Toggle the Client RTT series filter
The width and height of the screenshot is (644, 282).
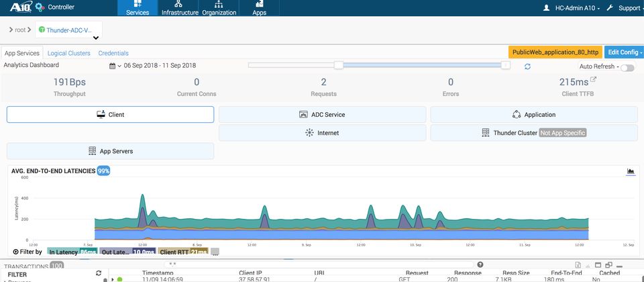pos(183,252)
